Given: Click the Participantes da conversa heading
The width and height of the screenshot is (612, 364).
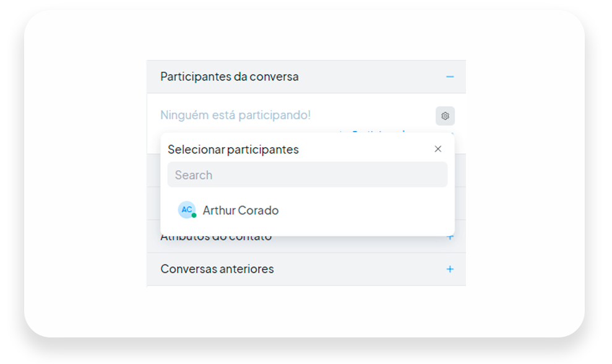Looking at the screenshot, I should pyautogui.click(x=230, y=77).
